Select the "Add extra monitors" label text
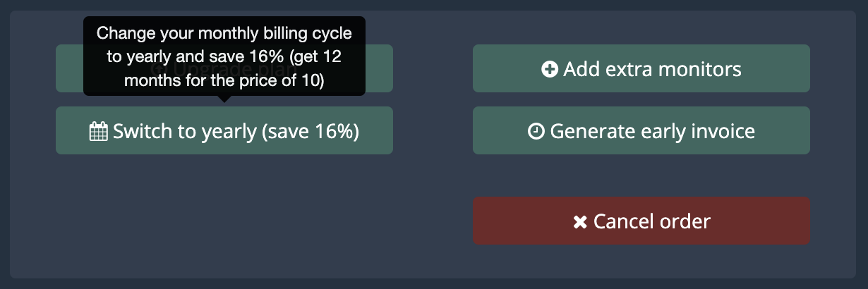The width and height of the screenshot is (868, 289). pos(653,69)
